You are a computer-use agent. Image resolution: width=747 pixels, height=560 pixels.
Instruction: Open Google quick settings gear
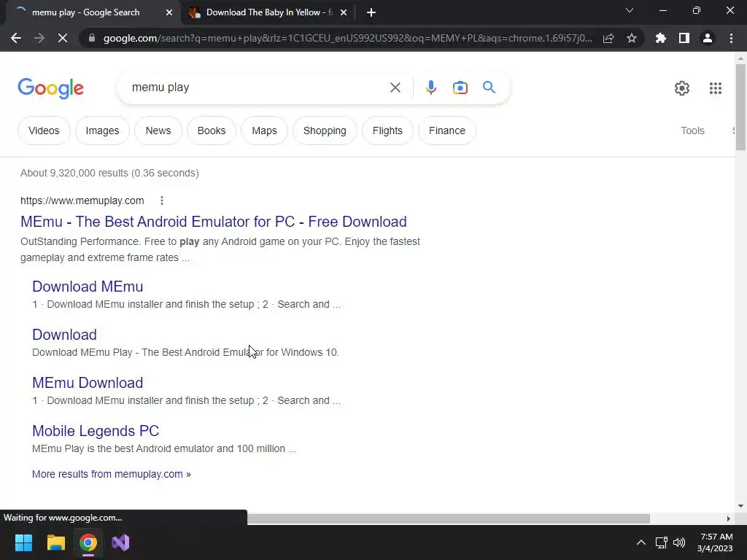[x=682, y=88]
